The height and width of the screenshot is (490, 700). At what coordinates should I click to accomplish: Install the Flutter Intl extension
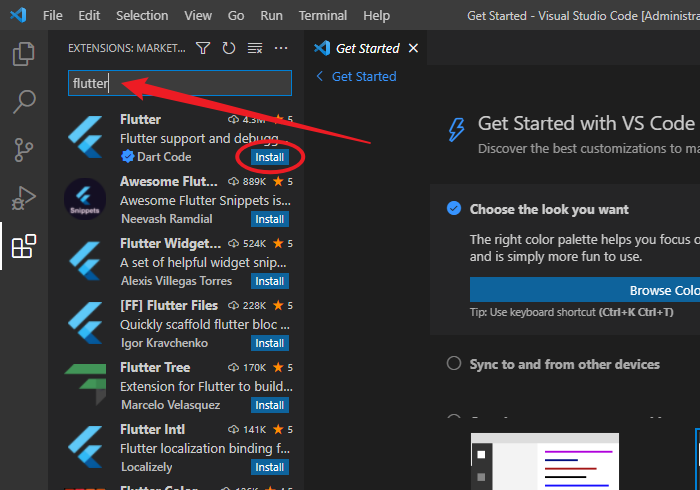point(270,467)
